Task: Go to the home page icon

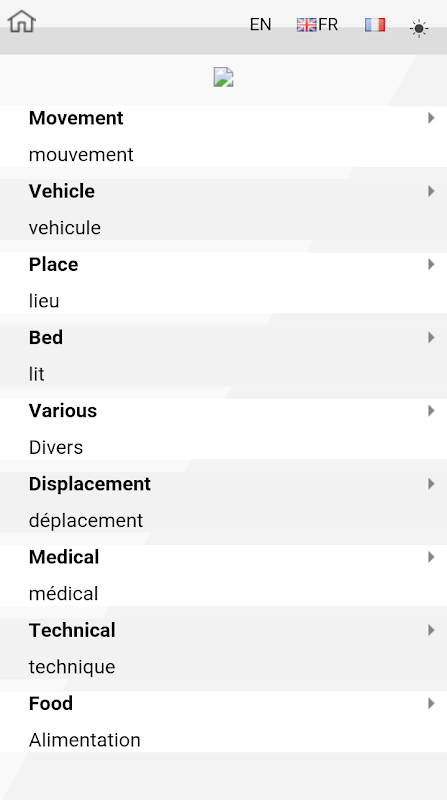Action: click(21, 21)
